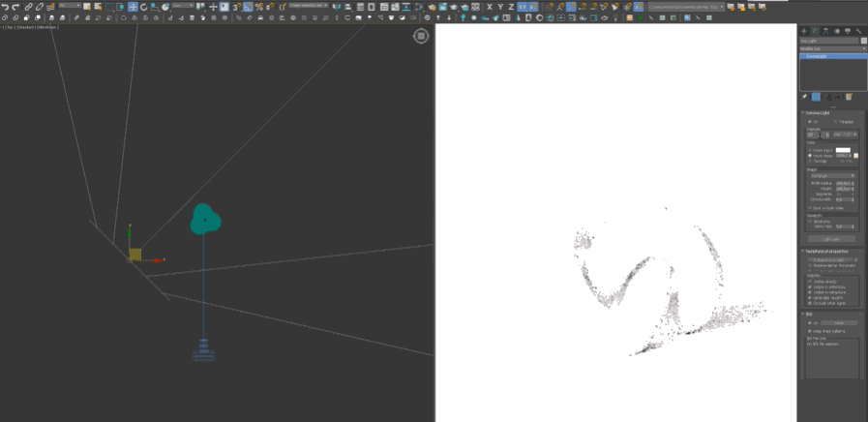Open the Light Lister
Image resolution: width=868 pixels, height=422 pixels.
pos(831,239)
